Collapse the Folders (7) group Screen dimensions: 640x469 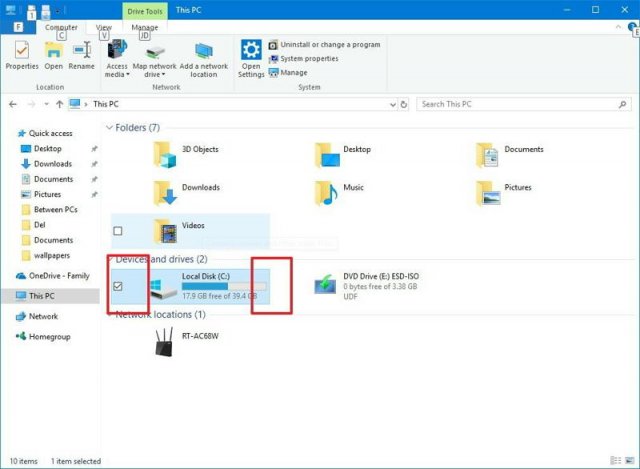click(110, 128)
